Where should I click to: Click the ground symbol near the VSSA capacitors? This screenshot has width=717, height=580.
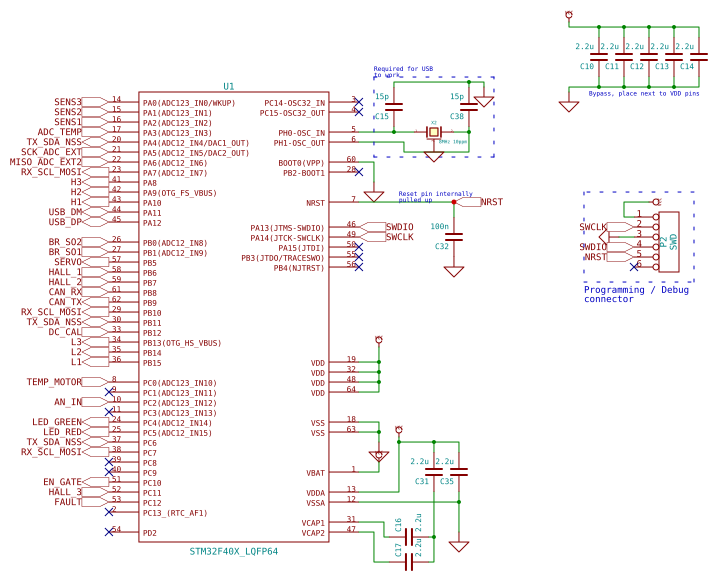(459, 547)
